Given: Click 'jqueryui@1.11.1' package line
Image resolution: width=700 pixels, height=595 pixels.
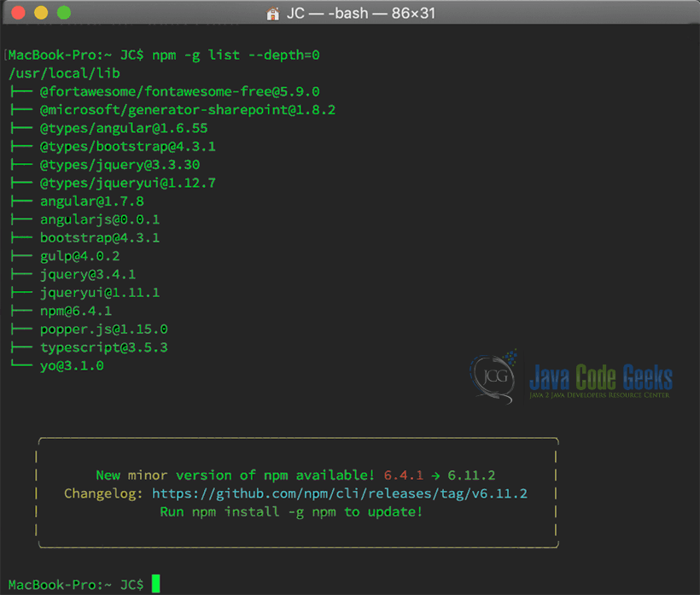Looking at the screenshot, I should click(x=100, y=293).
